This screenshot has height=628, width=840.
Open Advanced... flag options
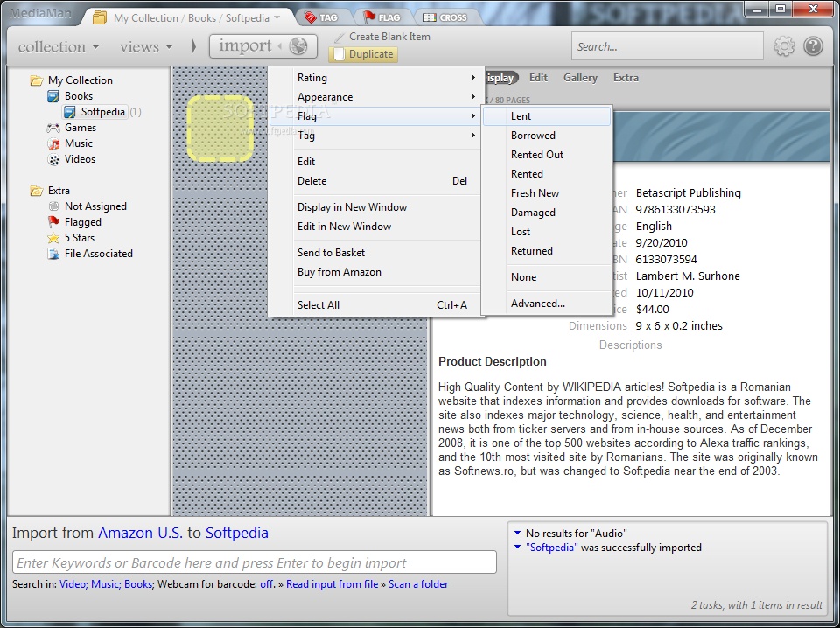pyautogui.click(x=546, y=304)
